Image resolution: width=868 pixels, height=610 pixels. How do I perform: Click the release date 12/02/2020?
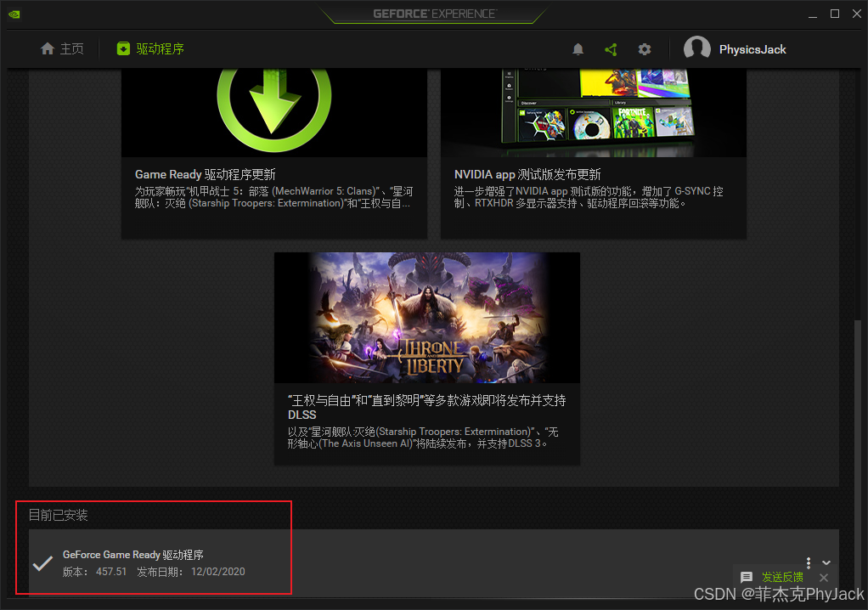[218, 572]
